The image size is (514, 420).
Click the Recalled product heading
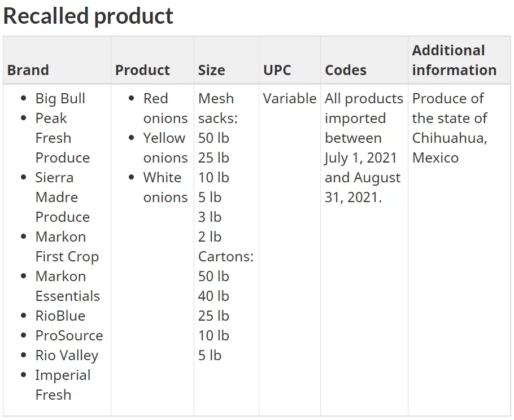coord(88,16)
